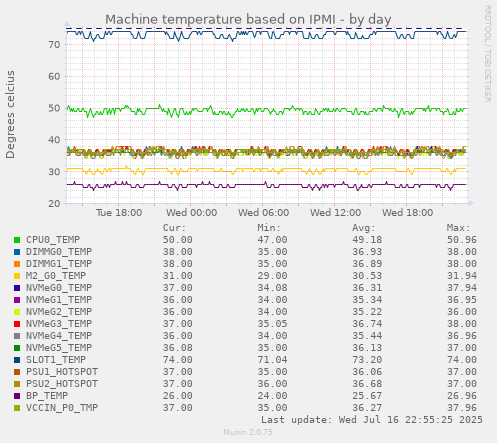This screenshot has height=443, width=497.
Task: Select the BP_TEMP legend label
Action: (x=47, y=396)
